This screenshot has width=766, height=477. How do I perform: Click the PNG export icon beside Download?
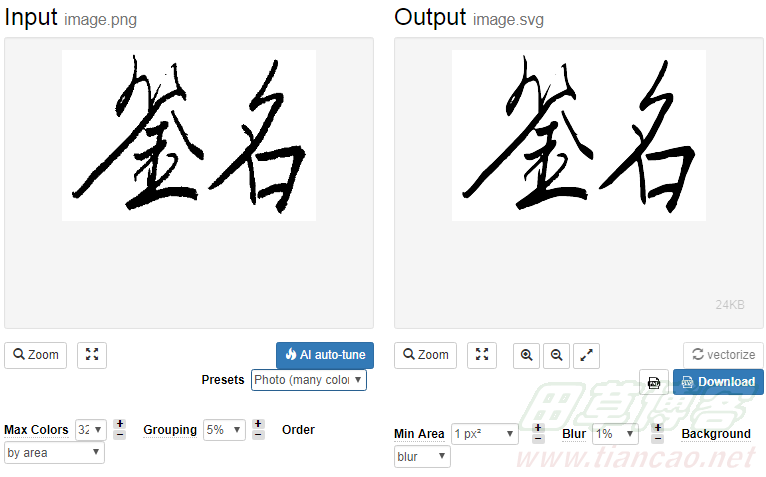click(x=654, y=382)
